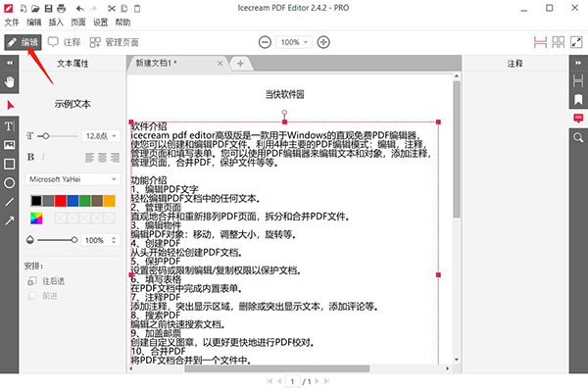This screenshot has width=588, height=389.
Task: Pick the orange color swatch
Action: (109, 201)
